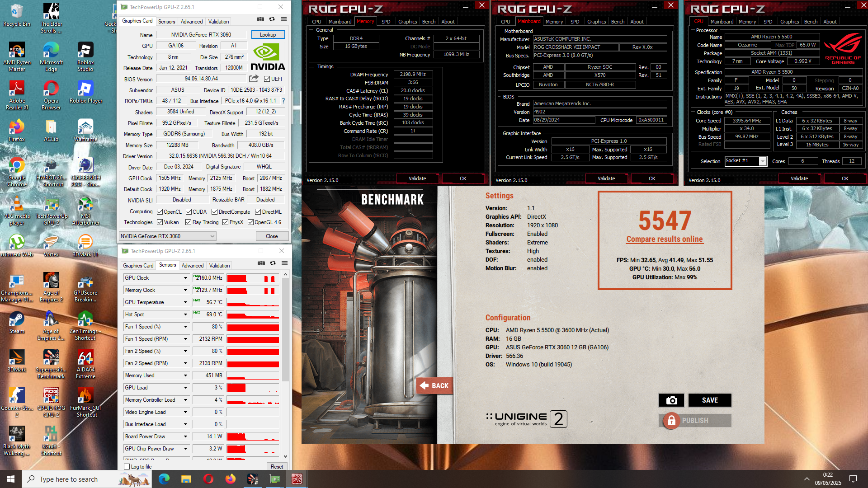Switch to Validation tab in GPU-Z Sensors window
The image size is (868, 488).
219,266
